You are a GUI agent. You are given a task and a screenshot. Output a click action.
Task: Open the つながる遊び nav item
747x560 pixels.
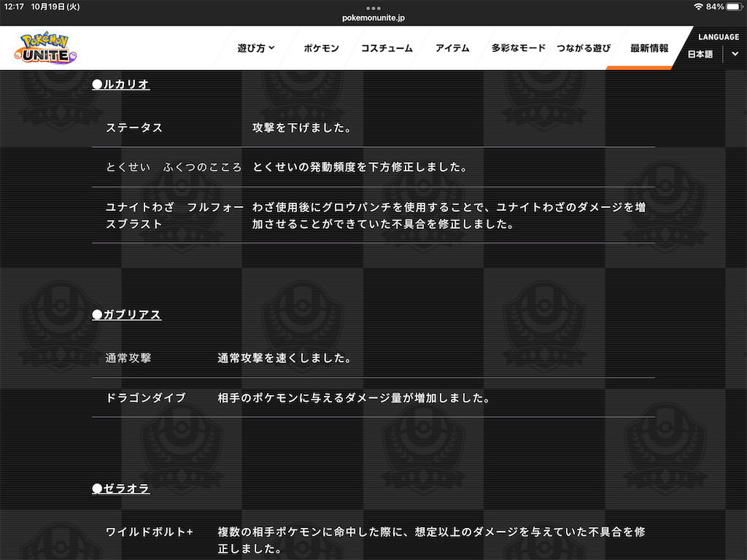click(584, 48)
